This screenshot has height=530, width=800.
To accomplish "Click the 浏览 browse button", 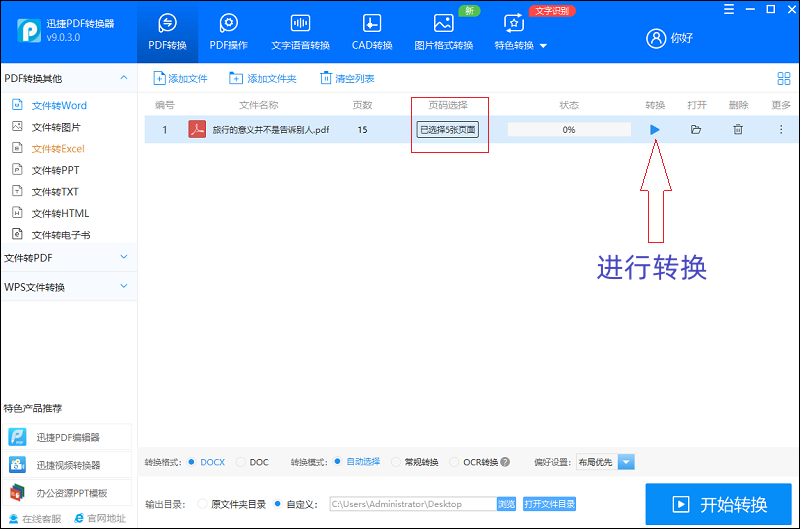I will click(x=506, y=504).
